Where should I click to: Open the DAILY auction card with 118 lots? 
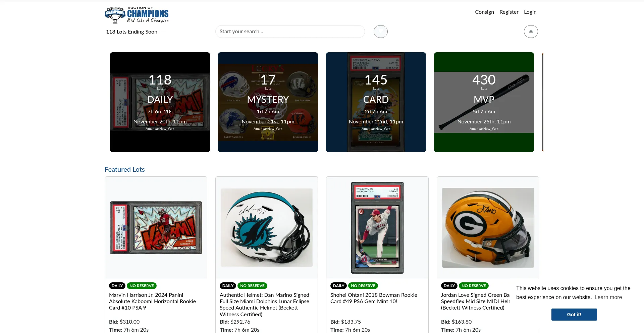(x=160, y=102)
